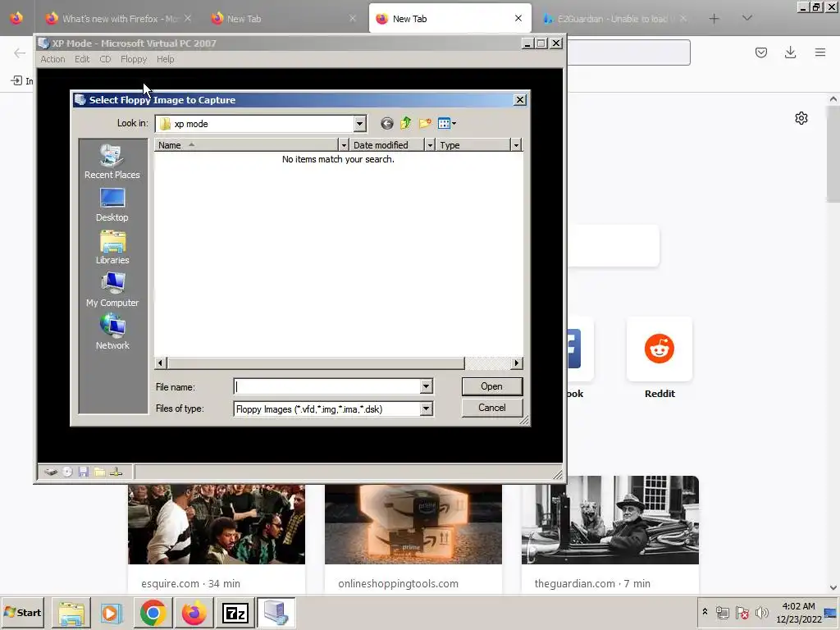Expand the Look in folder dropdown
Screen dimensions: 840x630
tap(360, 124)
